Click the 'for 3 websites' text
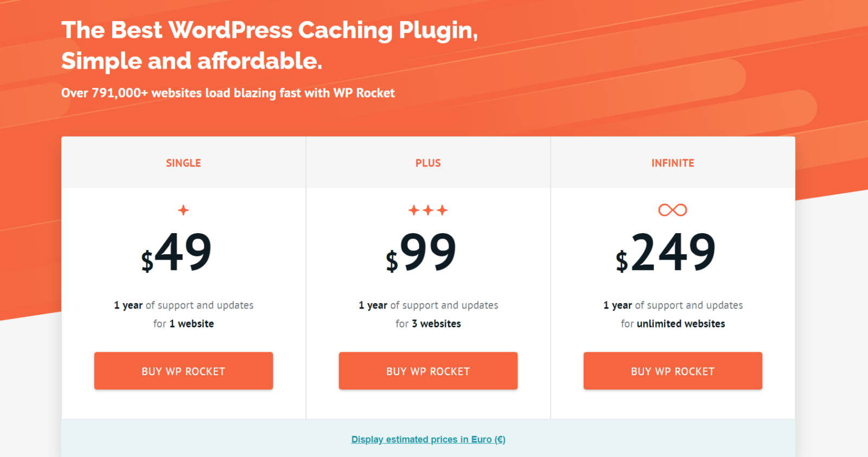The height and width of the screenshot is (457, 868). tap(428, 324)
